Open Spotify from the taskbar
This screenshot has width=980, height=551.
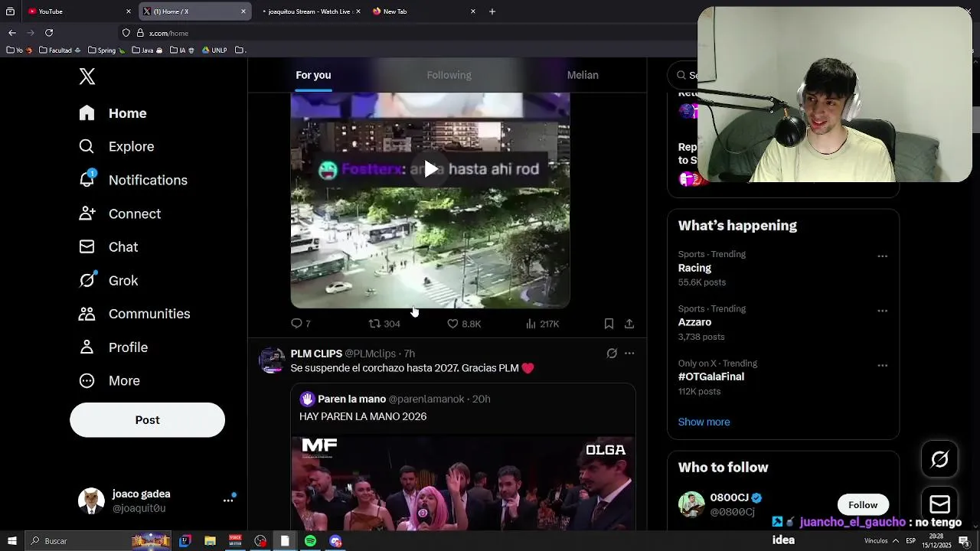310,541
